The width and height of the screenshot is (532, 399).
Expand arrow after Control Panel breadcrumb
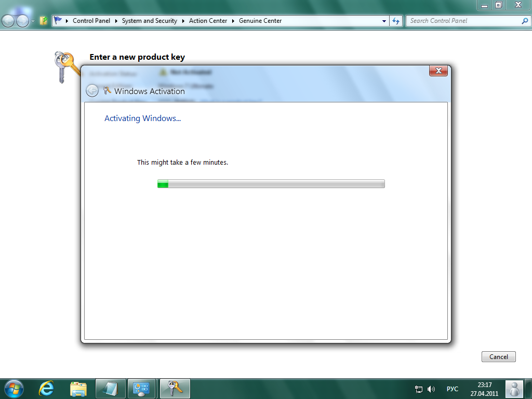[116, 21]
